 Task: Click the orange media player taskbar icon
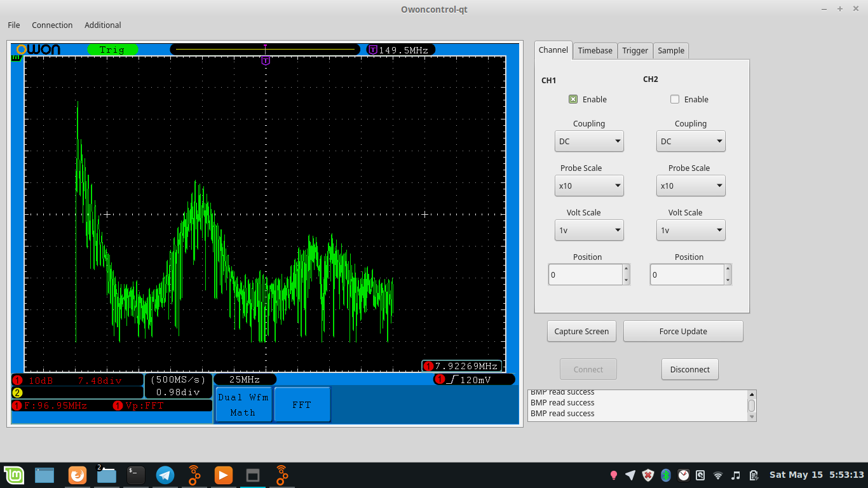pyautogui.click(x=223, y=475)
